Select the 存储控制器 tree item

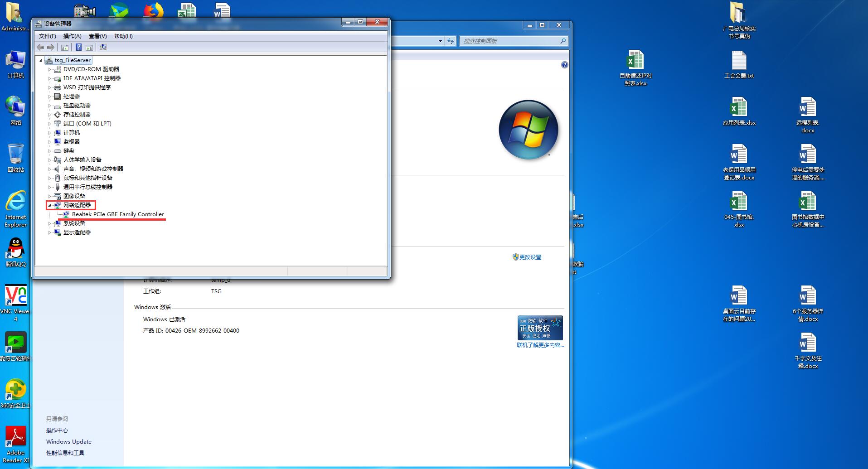[77, 115]
